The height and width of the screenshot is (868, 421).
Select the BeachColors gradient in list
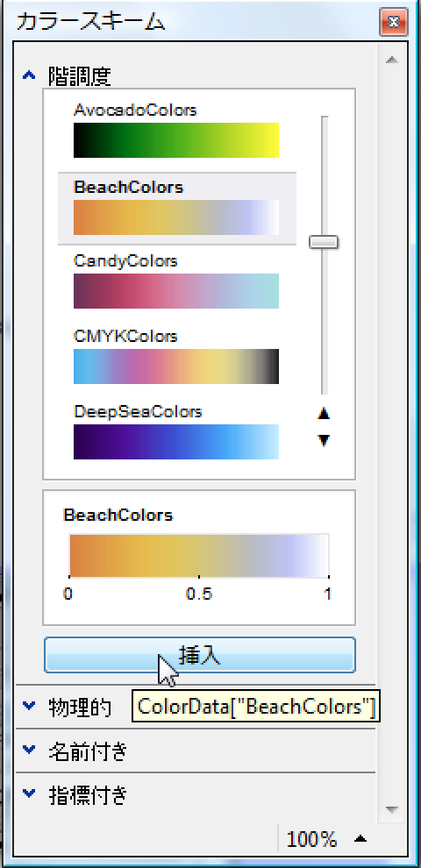(x=176, y=217)
